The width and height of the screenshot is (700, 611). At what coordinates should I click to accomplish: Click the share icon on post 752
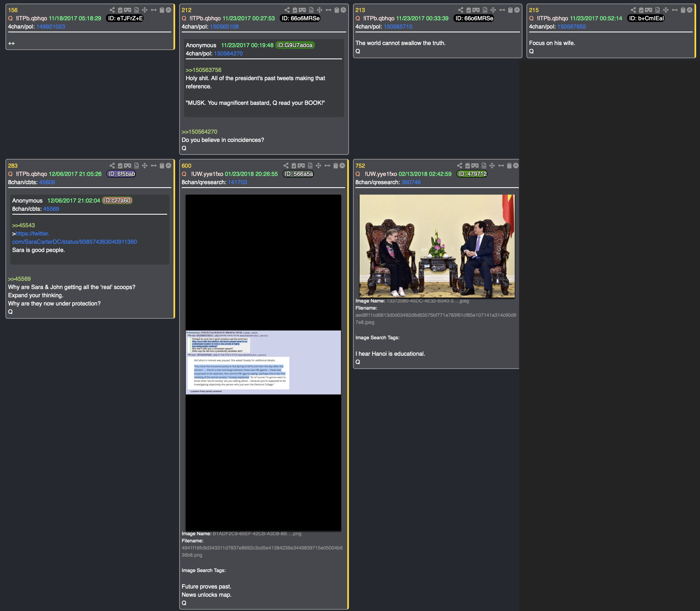[460, 165]
